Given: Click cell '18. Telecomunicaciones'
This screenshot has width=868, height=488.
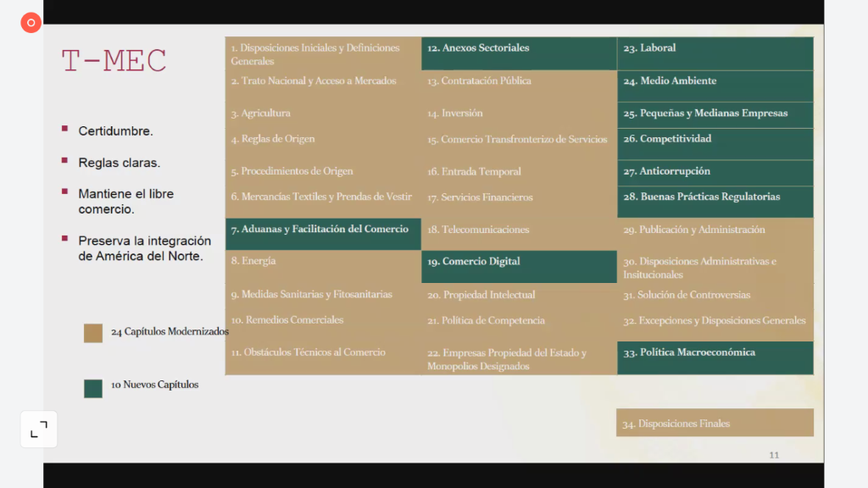Looking at the screenshot, I should coord(520,234).
